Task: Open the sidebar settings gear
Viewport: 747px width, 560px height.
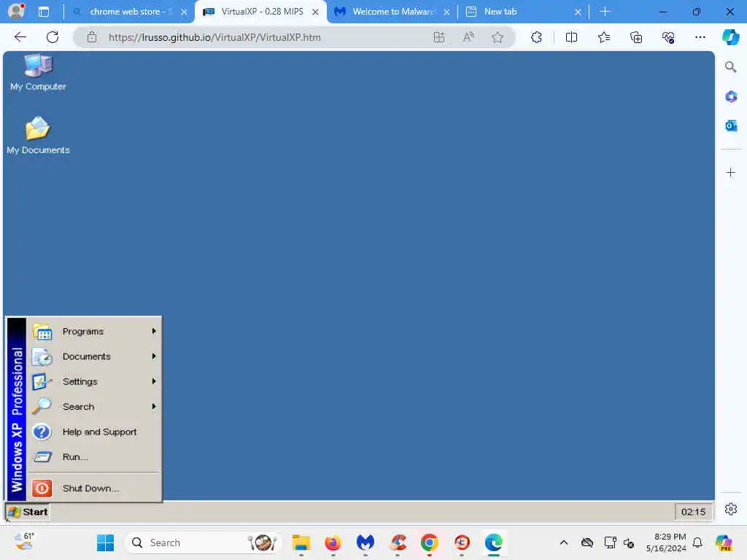Action: point(731,509)
